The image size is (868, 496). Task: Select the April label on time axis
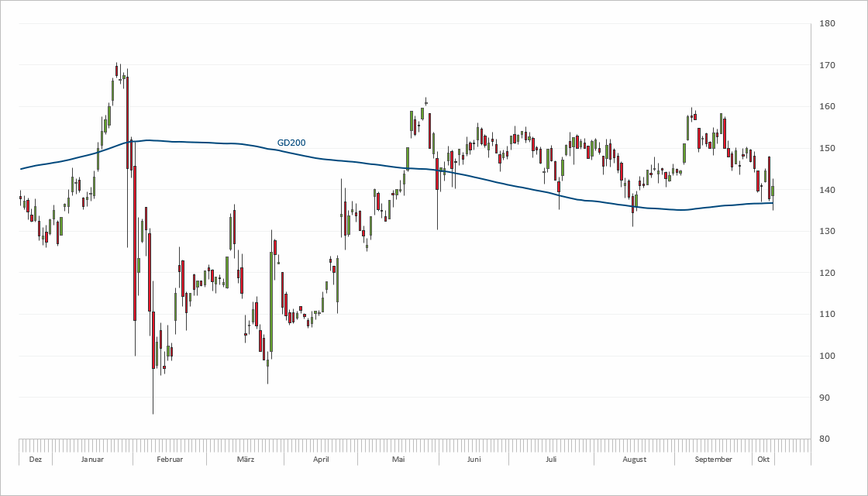coord(321,460)
